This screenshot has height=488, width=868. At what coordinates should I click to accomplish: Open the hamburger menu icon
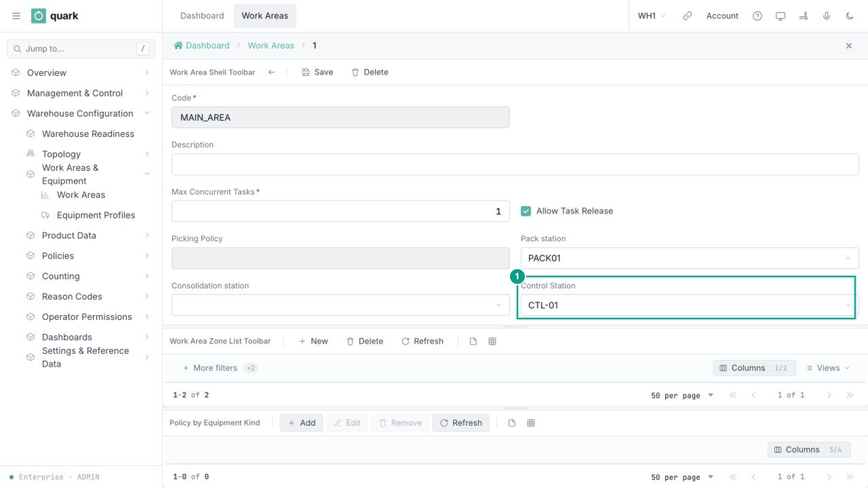tap(16, 16)
